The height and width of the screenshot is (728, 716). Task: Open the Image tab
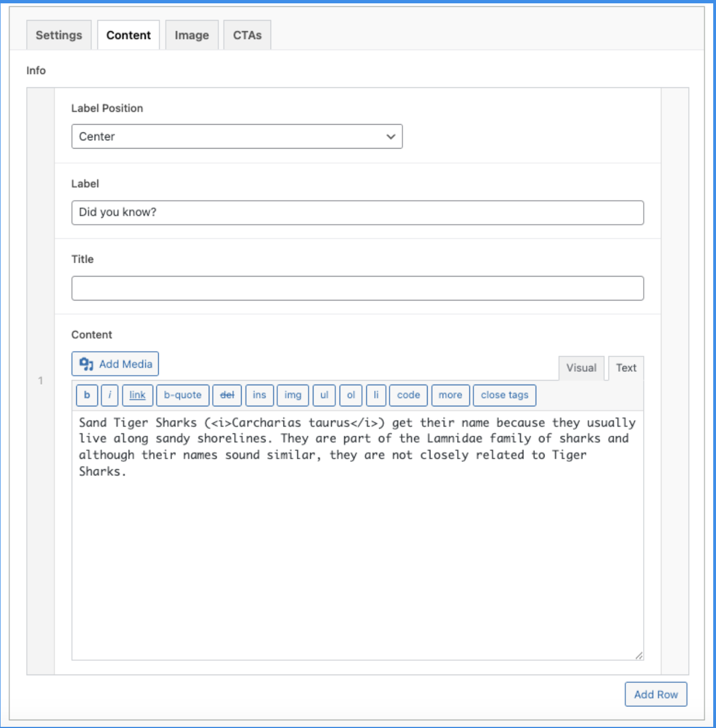(192, 35)
